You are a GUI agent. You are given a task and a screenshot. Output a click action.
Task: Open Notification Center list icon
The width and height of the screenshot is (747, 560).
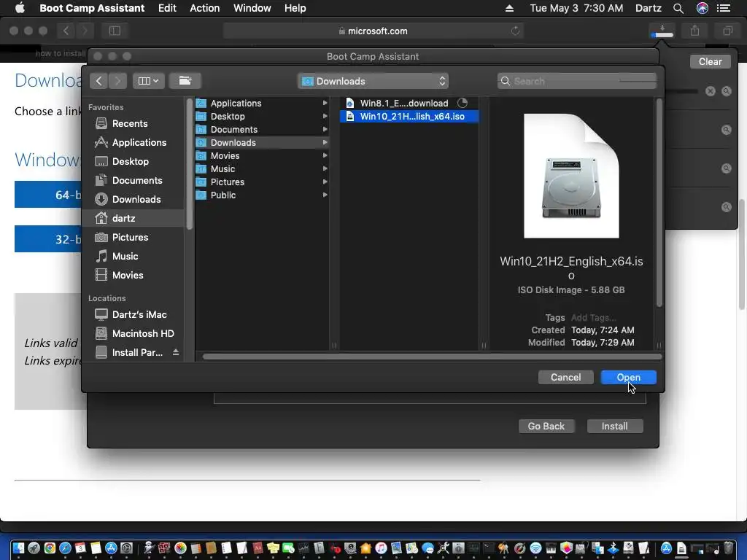724,8
